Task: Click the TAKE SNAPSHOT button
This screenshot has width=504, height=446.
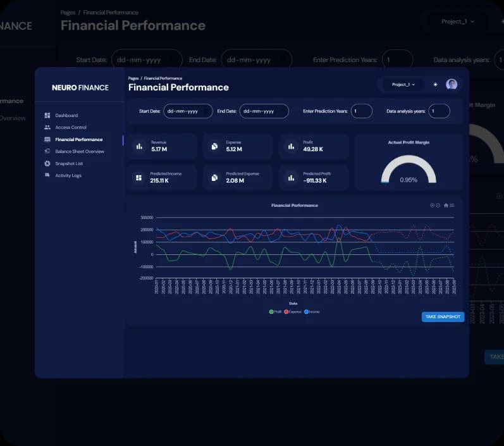Action: 443,317
